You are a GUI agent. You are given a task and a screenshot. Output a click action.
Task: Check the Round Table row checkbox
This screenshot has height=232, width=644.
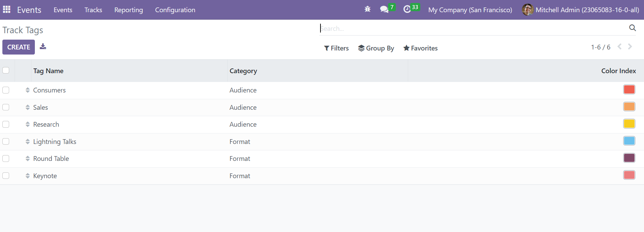(x=6, y=159)
